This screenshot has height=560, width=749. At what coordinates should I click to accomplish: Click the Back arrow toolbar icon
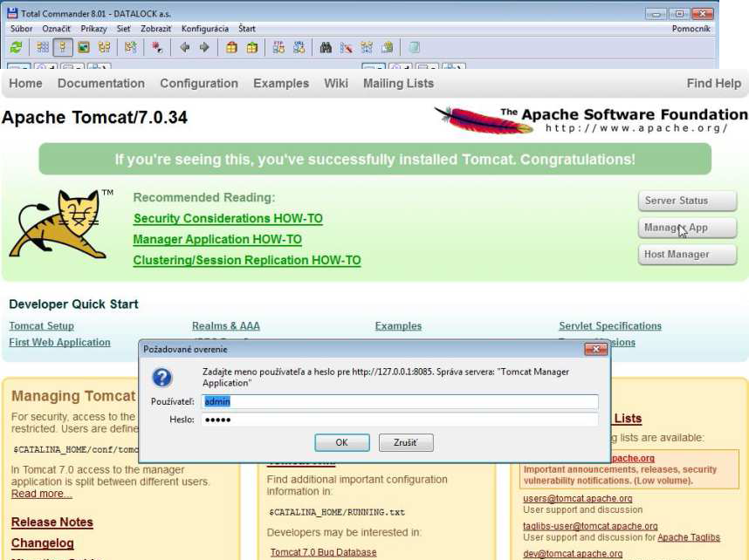point(184,48)
